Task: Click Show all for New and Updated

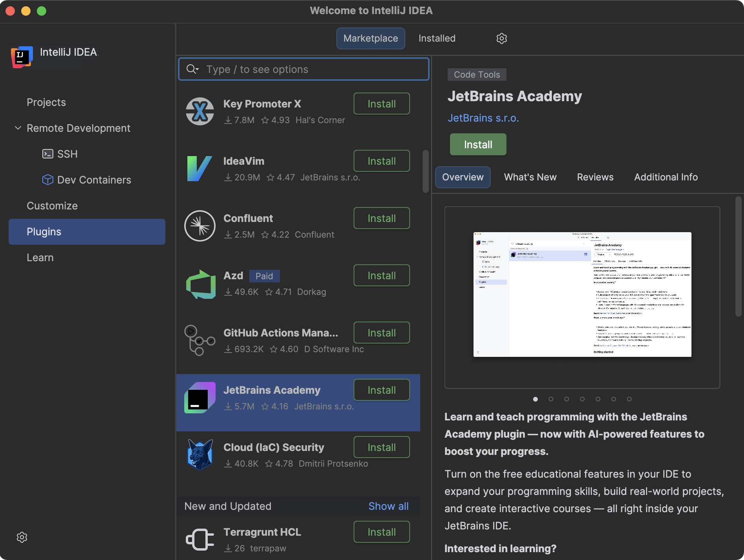Action: tap(388, 506)
